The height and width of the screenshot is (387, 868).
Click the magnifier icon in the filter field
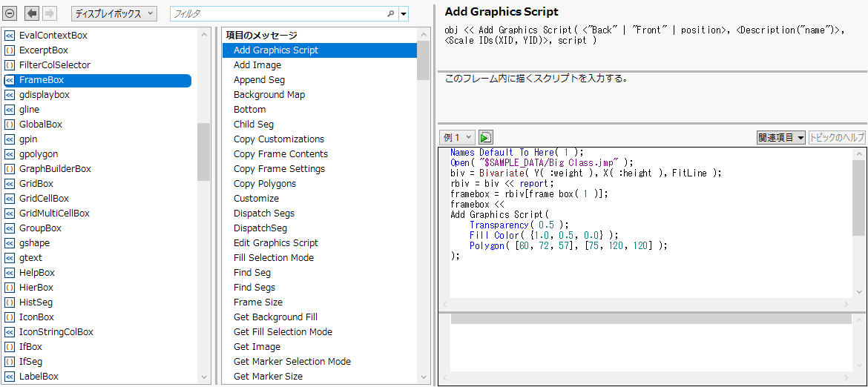(x=390, y=13)
